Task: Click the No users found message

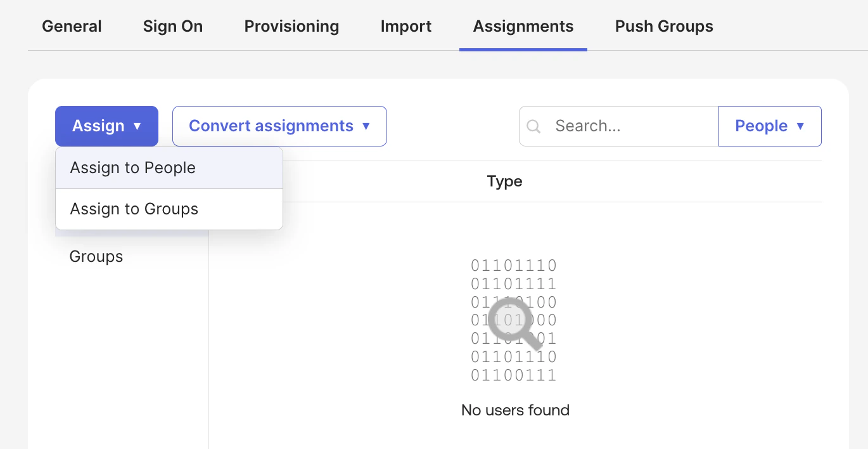Action: point(515,410)
